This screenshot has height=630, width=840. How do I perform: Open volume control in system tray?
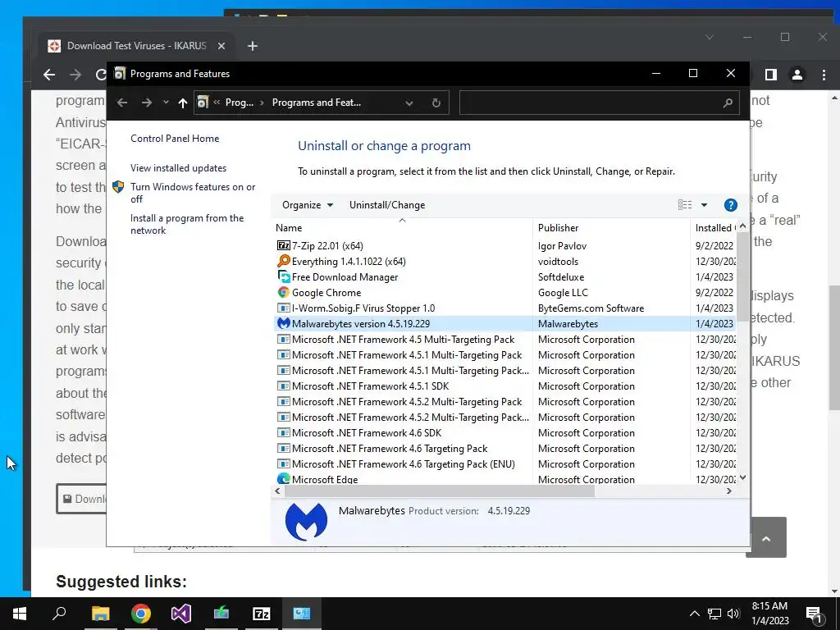coord(733,614)
